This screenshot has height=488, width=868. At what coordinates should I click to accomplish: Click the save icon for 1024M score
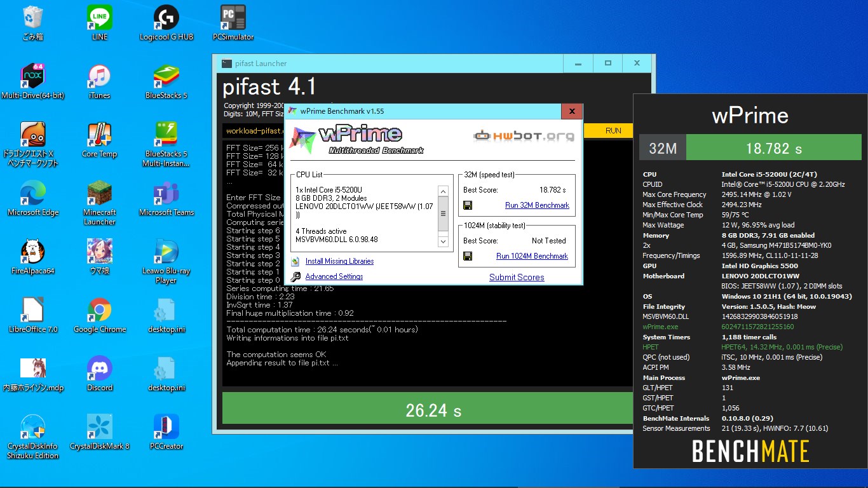coord(468,256)
